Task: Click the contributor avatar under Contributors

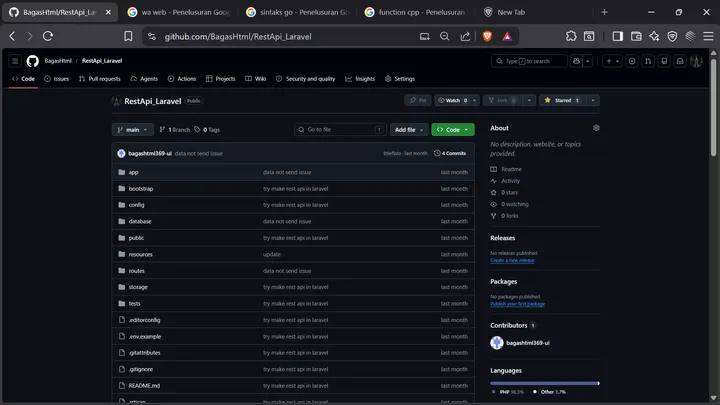Action: tap(497, 343)
